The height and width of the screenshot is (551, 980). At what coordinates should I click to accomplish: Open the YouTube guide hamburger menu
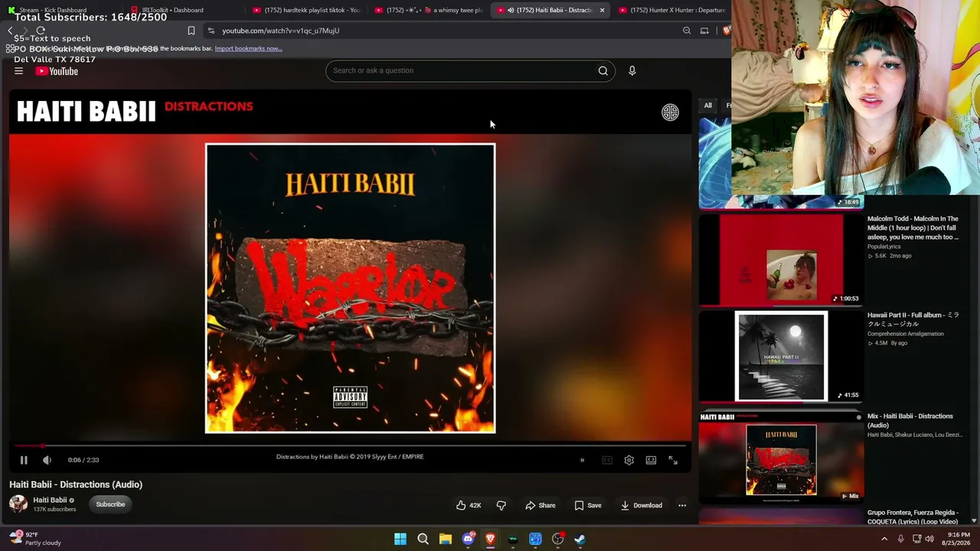[x=18, y=71]
